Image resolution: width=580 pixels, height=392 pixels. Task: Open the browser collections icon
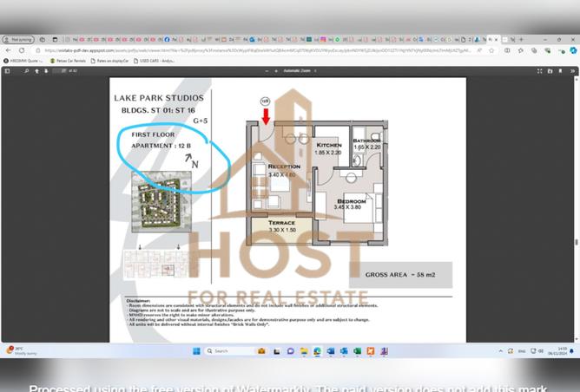pyautogui.click(x=534, y=50)
